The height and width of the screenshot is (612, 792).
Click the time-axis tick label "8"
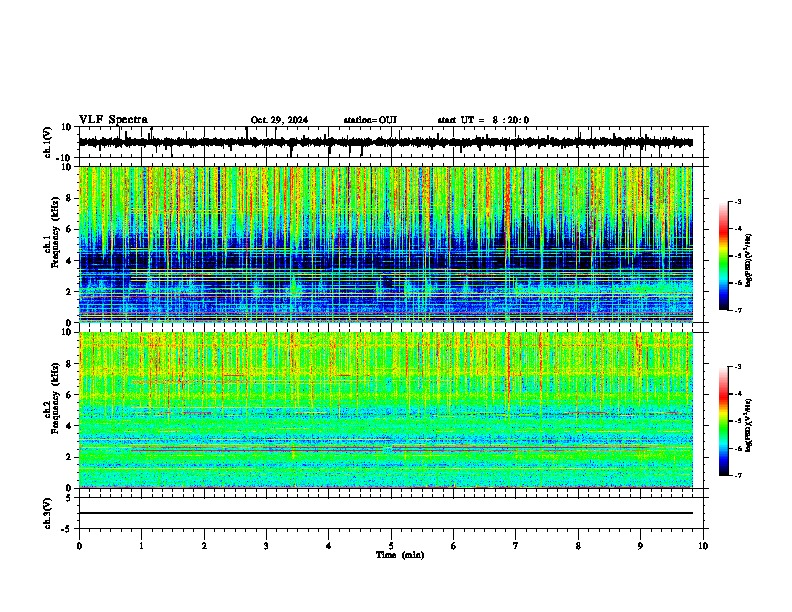(x=578, y=546)
